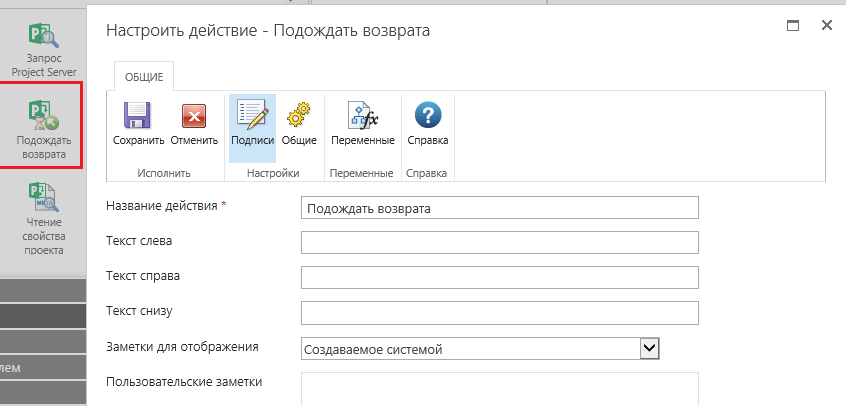
Task: Select the Чтение свойства проекта action
Action: [x=44, y=220]
